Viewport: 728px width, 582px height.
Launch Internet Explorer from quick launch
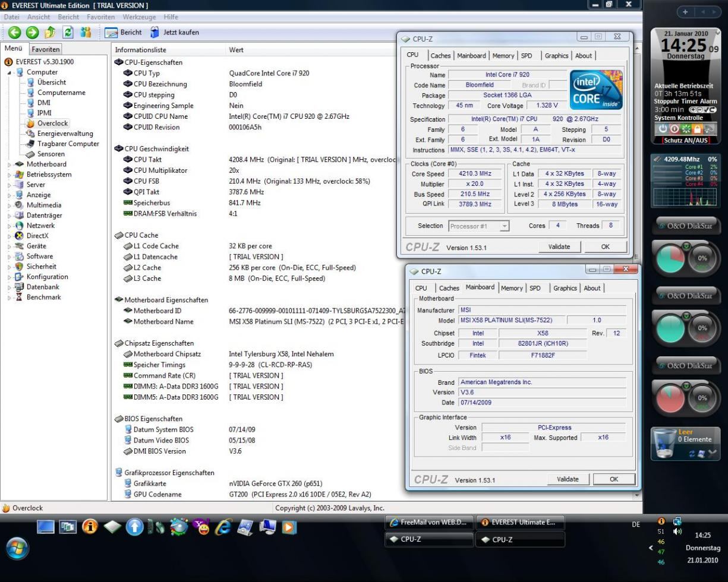coord(223,527)
